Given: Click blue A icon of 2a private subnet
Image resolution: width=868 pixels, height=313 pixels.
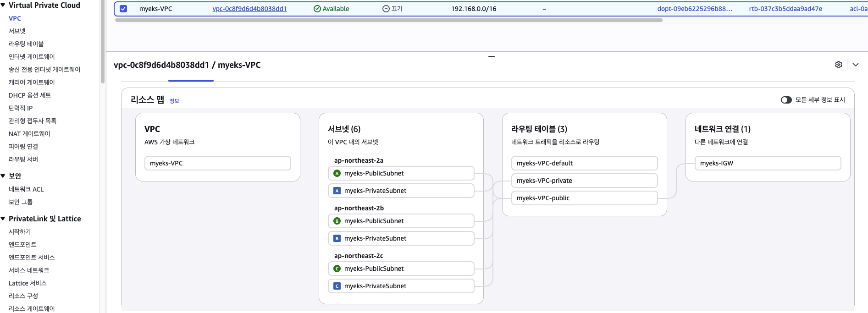Looking at the screenshot, I should (337, 191).
